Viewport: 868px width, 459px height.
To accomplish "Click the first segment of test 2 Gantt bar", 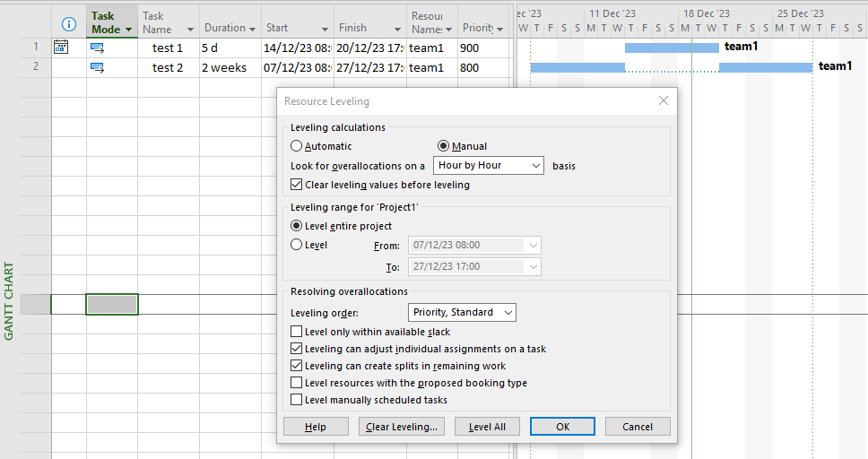I will pos(577,67).
